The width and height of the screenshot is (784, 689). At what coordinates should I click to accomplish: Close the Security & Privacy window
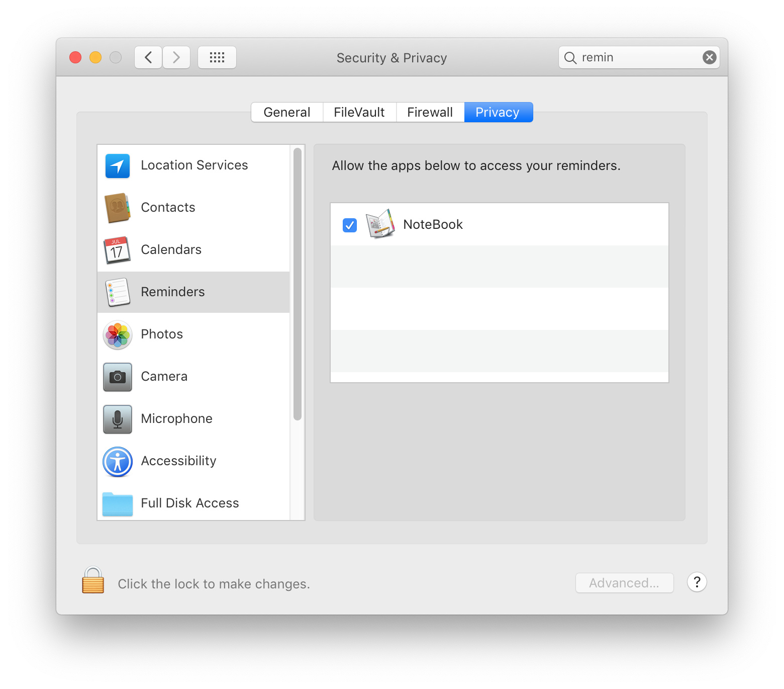pos(75,57)
